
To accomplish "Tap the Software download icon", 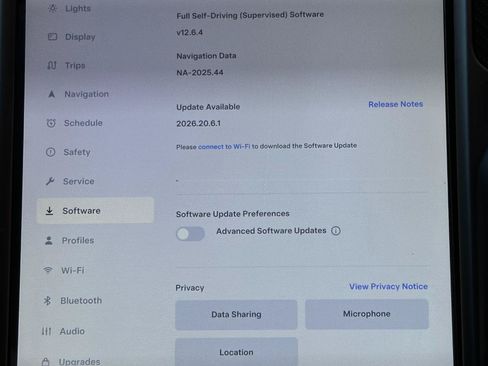I will (x=49, y=211).
